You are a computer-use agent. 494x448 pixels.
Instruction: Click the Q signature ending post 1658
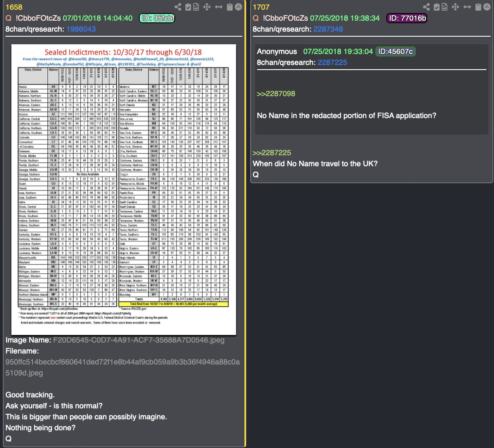(x=8, y=439)
